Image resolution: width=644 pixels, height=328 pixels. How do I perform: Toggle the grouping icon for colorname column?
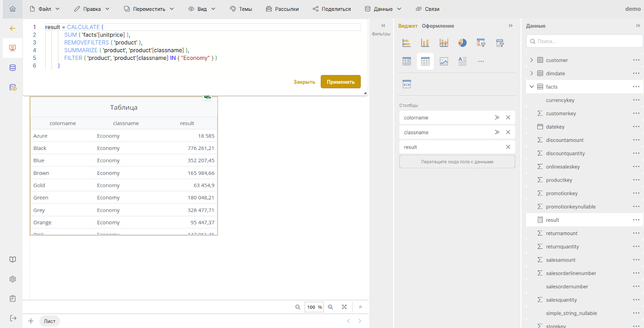(497, 117)
